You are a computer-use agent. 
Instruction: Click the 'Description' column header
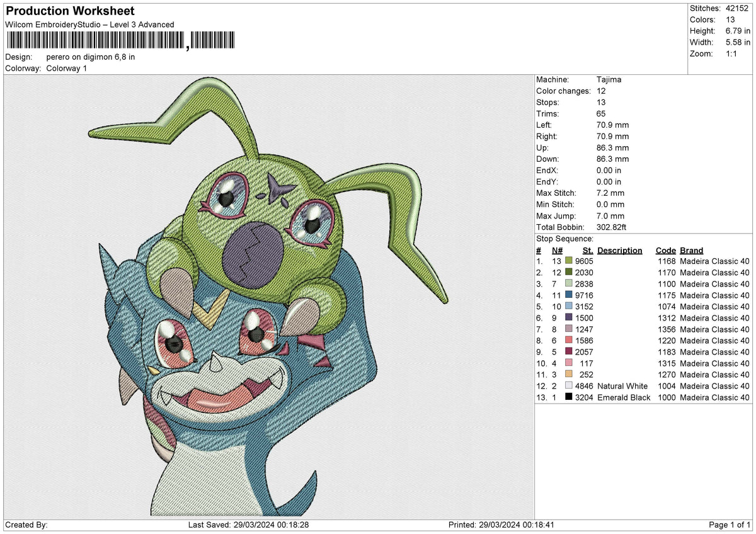point(620,250)
